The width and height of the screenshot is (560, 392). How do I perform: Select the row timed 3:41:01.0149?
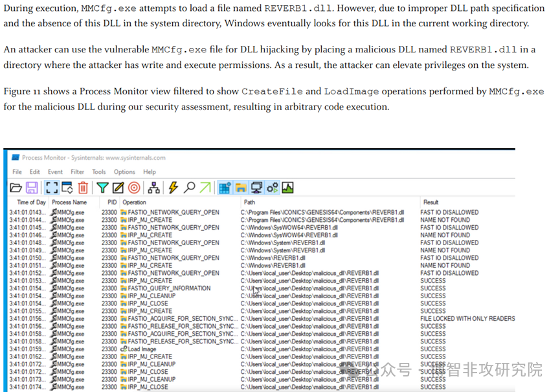[262, 250]
